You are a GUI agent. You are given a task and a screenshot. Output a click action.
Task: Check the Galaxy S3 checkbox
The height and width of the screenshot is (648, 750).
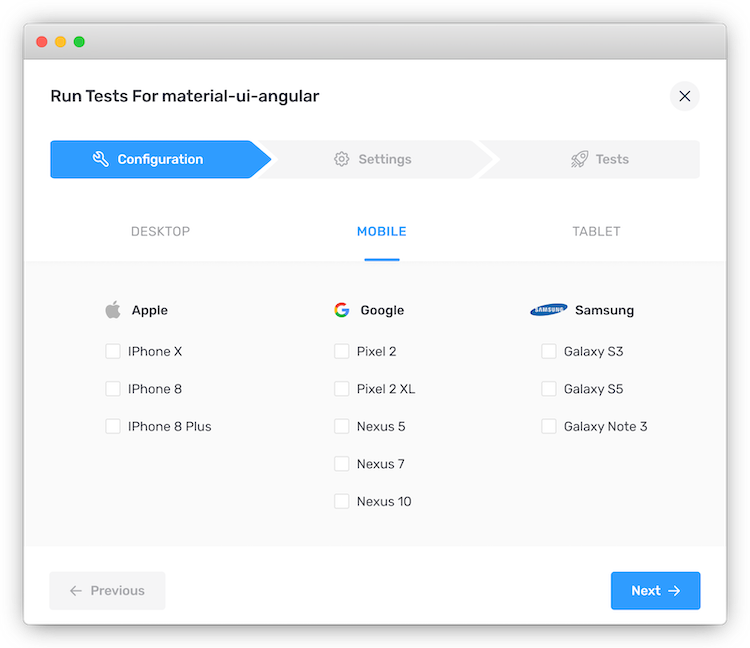pos(549,351)
